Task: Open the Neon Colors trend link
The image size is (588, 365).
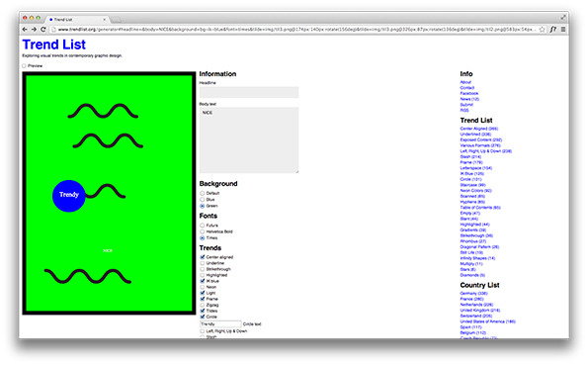Action: coord(476,191)
